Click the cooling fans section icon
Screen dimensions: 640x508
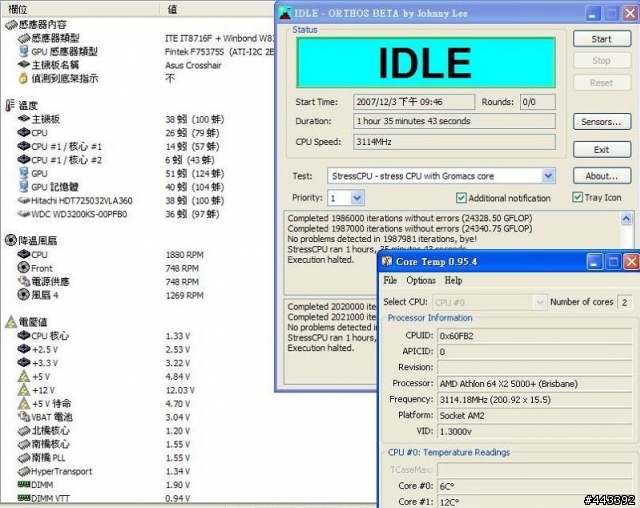click(11, 240)
